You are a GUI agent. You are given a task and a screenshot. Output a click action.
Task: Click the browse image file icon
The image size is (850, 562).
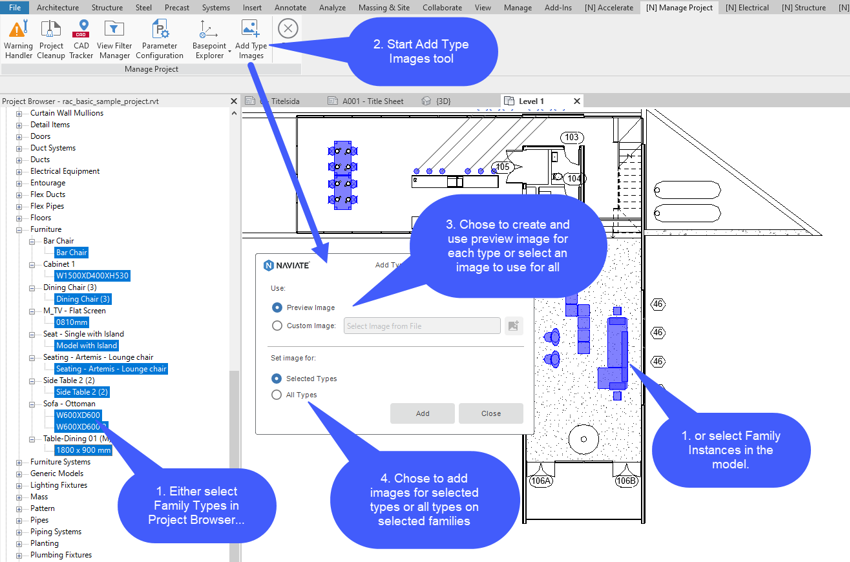click(x=513, y=326)
